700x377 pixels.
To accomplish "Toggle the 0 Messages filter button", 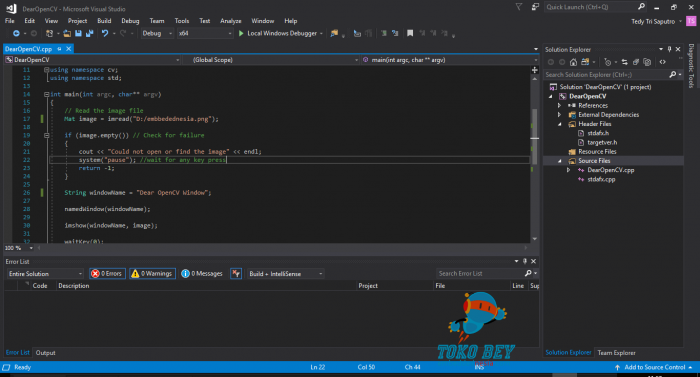I will tap(202, 274).
